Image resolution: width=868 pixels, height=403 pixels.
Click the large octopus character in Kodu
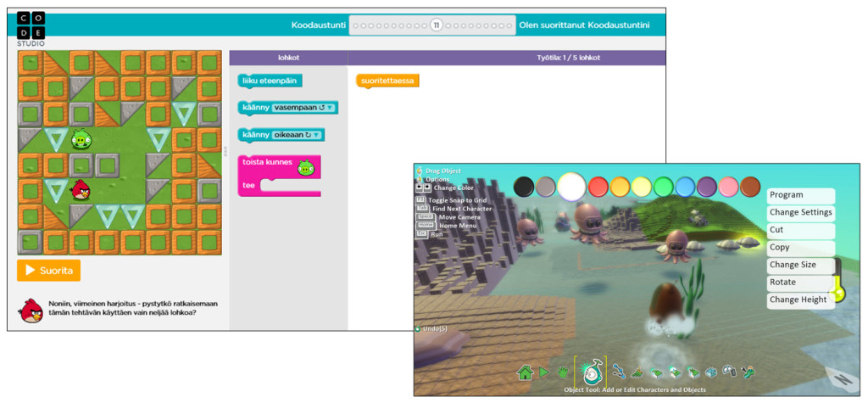coord(588,222)
